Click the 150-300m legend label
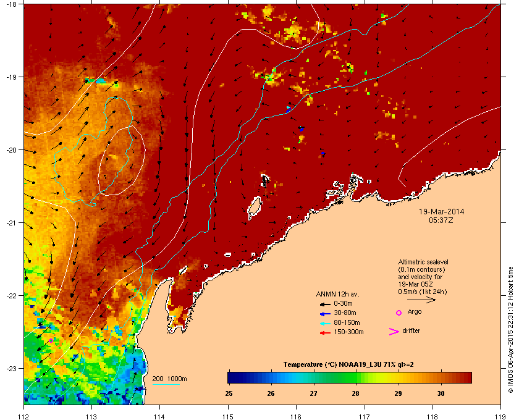The width and height of the screenshot is (519, 420). click(x=348, y=332)
